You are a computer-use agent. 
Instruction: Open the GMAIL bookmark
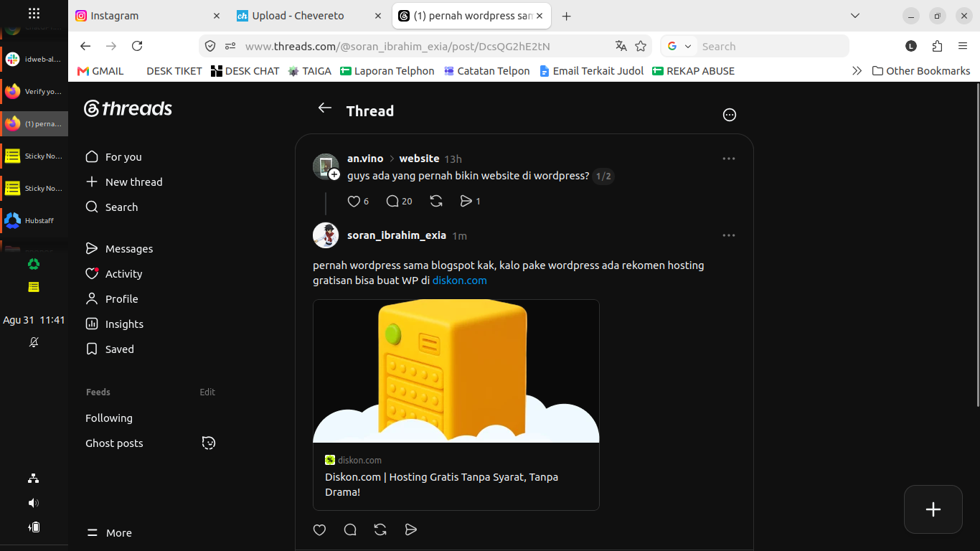coord(100,71)
